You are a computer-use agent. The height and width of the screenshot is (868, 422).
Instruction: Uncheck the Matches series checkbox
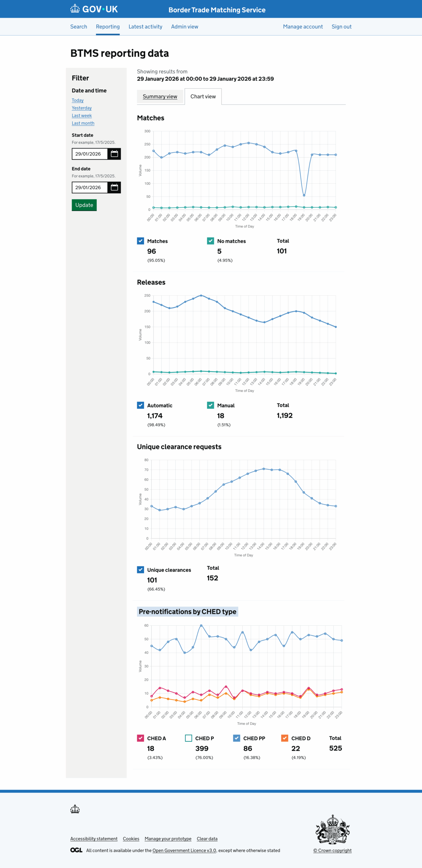point(141,241)
